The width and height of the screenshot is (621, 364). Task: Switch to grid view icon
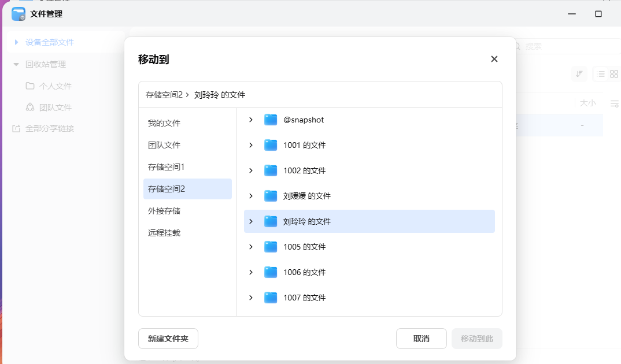614,74
